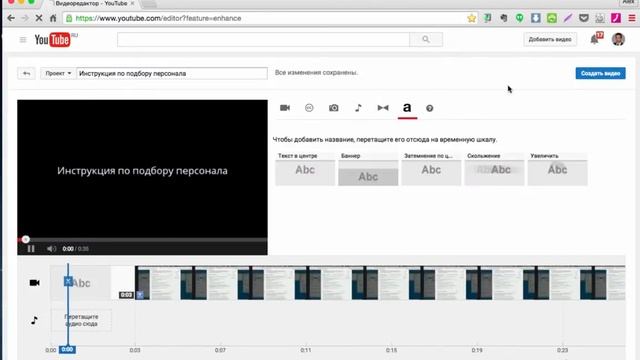
Task: Select the video clip on the timeline
Action: (380, 283)
